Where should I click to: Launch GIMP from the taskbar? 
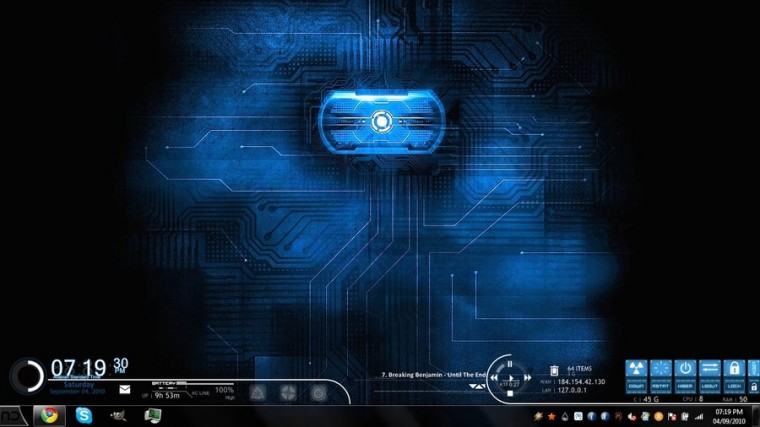[118, 415]
